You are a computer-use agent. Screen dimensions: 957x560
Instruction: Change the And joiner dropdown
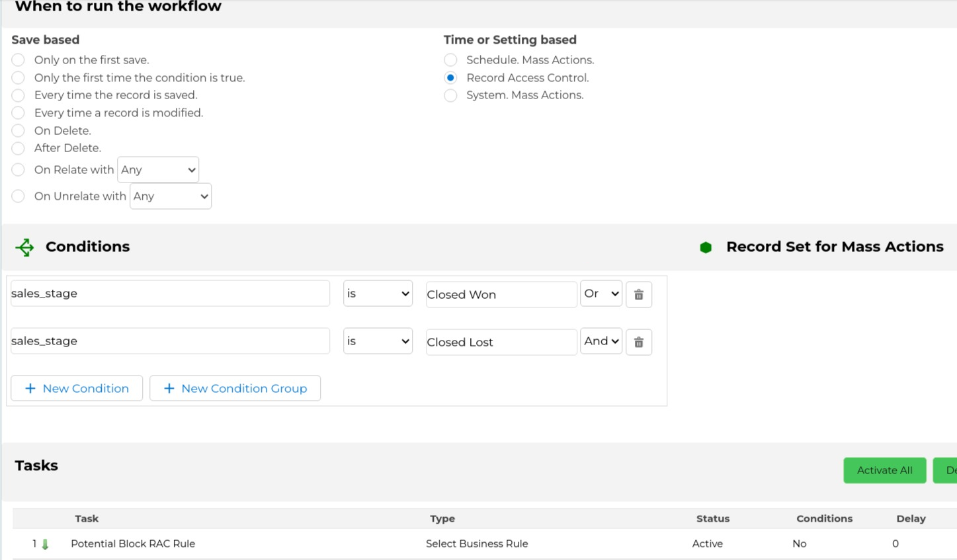tap(601, 341)
